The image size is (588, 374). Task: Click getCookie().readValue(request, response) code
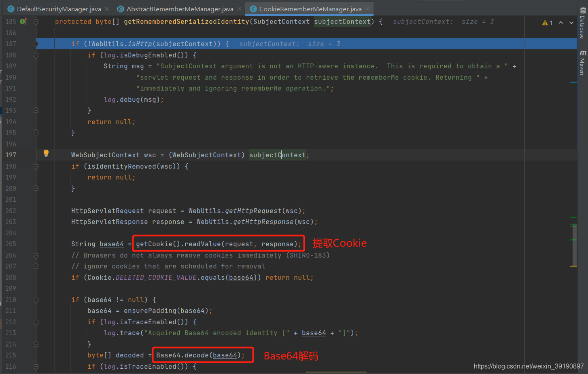(x=219, y=244)
